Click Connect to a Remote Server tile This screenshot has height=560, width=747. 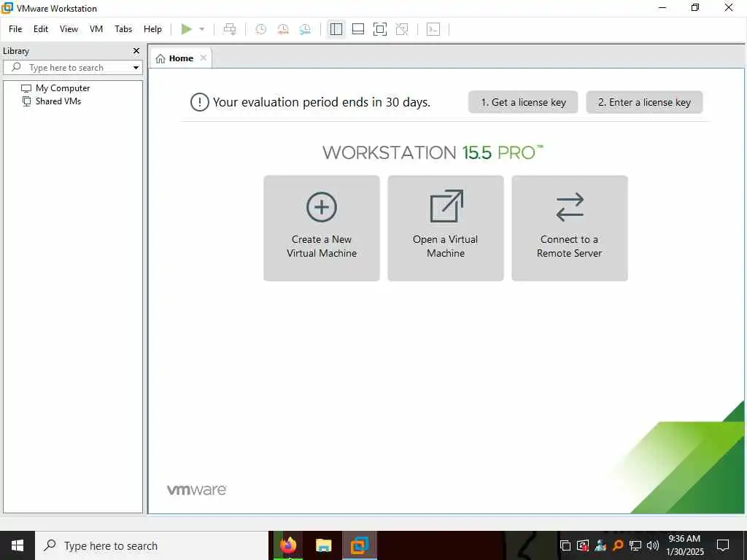[569, 228]
